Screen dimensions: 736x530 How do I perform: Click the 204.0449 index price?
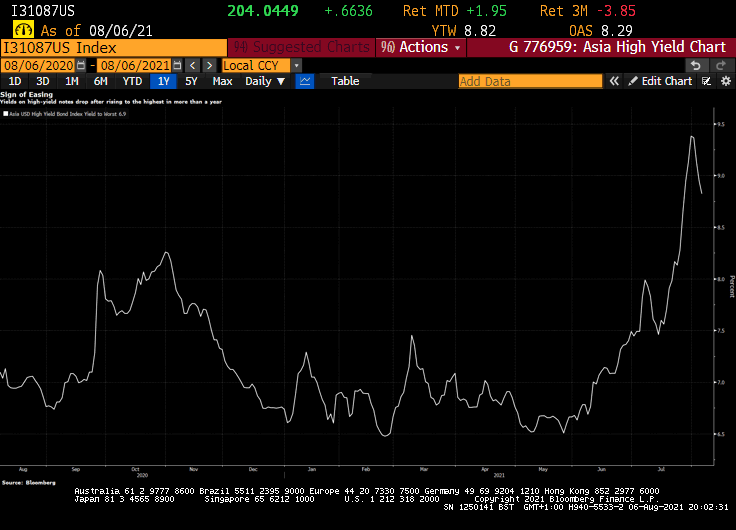click(x=263, y=11)
